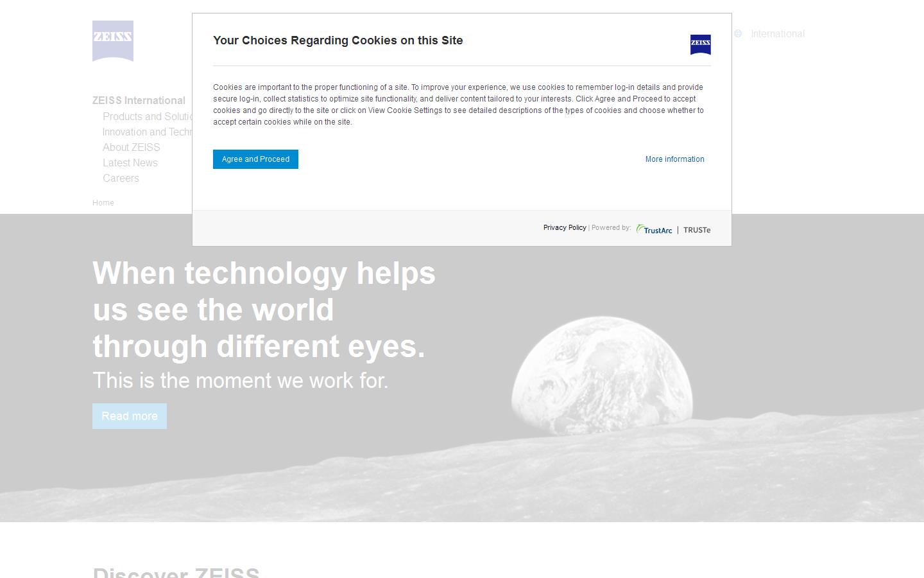Click the ZEISS logo inside the cookie dialog

(x=700, y=45)
